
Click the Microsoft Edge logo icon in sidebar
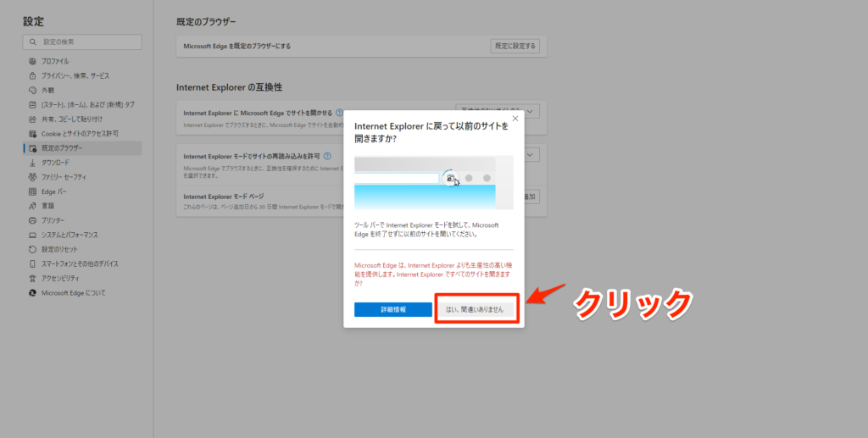pos(32,292)
